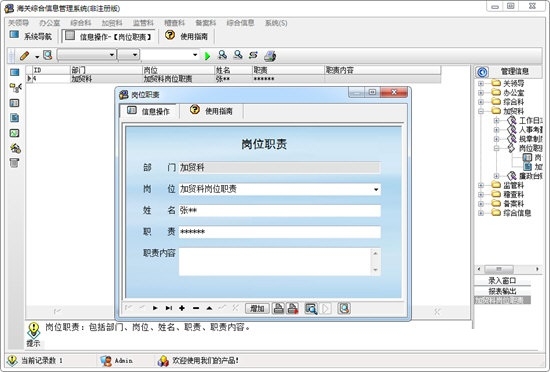The width and height of the screenshot is (550, 372).
Task: Expand the 关领导 folder in tree
Action: point(481,83)
